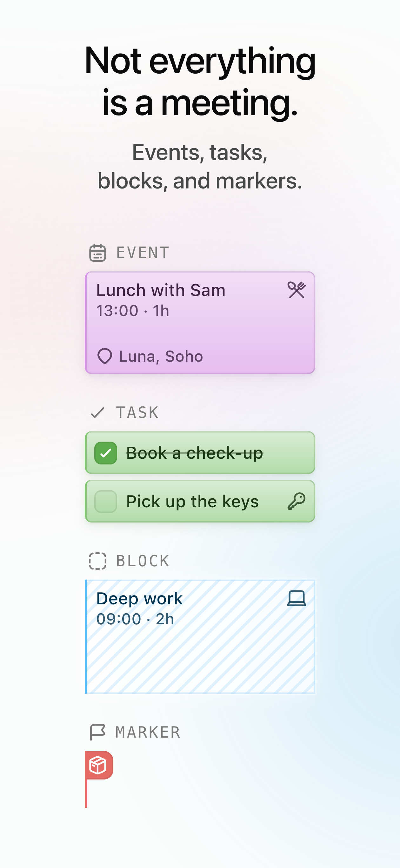Click the BLOCK section label

pyautogui.click(x=143, y=561)
